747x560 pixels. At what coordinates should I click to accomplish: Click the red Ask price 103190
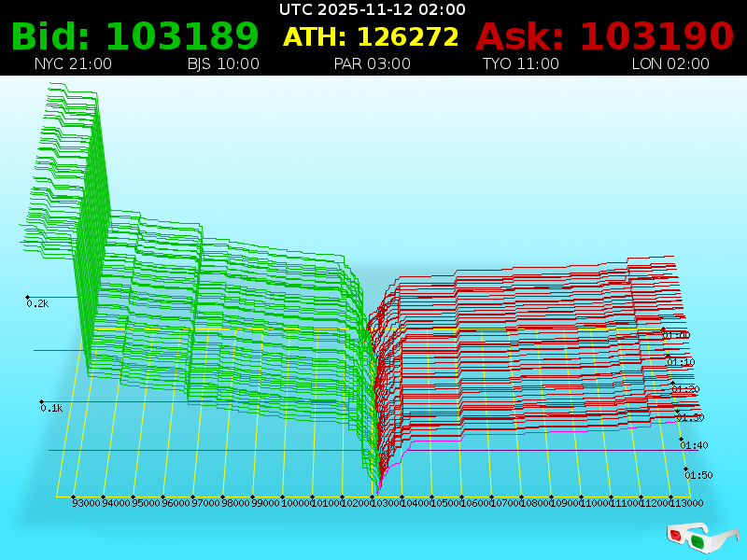click(605, 36)
